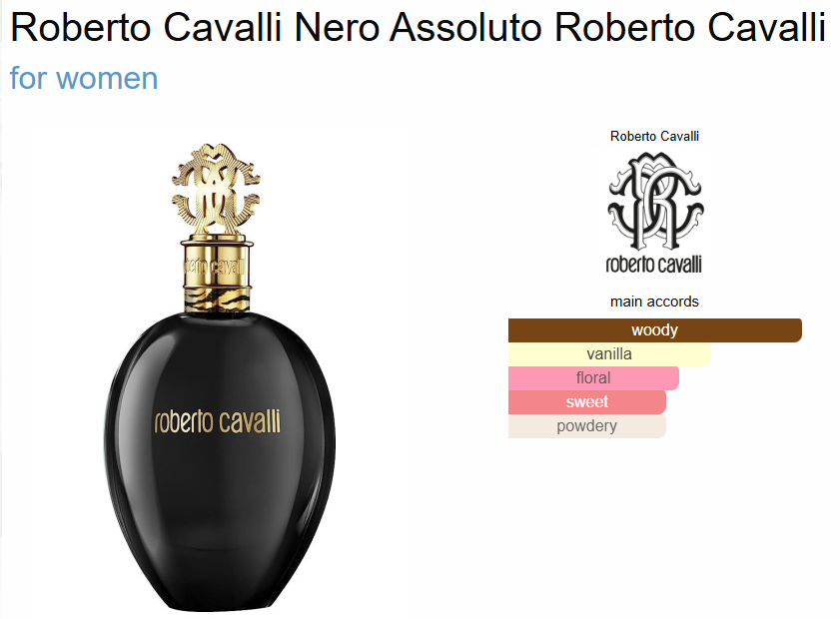Click the Roberto Cavalli brand logo
This screenshot has width=840, height=619.
click(x=654, y=213)
